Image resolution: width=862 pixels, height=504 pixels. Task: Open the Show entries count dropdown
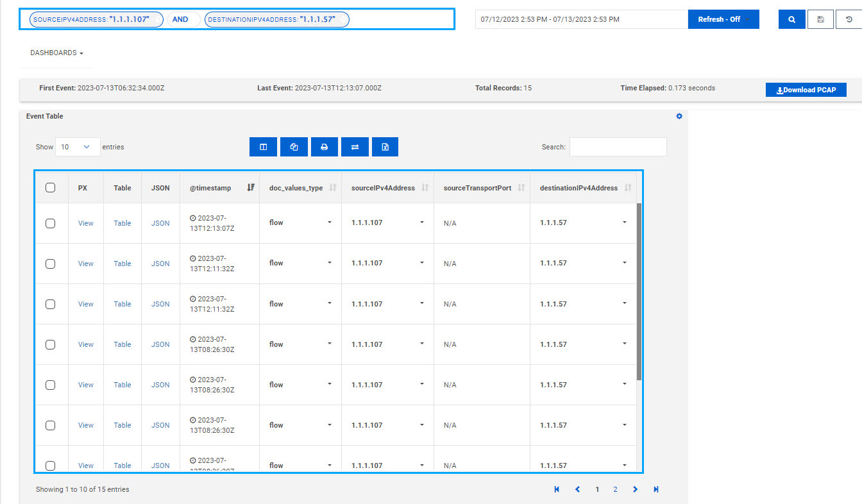(x=78, y=147)
